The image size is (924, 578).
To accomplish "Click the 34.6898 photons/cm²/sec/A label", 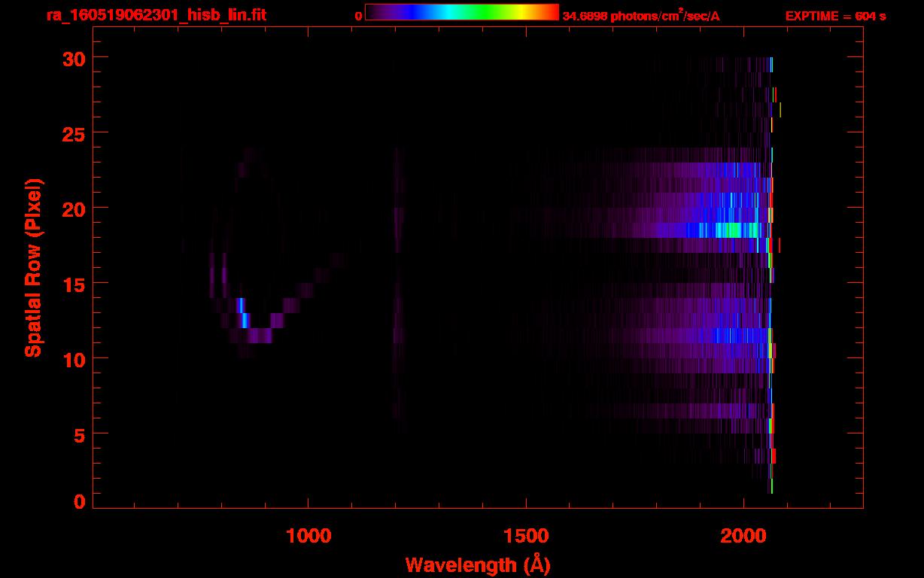I will pyautogui.click(x=641, y=15).
